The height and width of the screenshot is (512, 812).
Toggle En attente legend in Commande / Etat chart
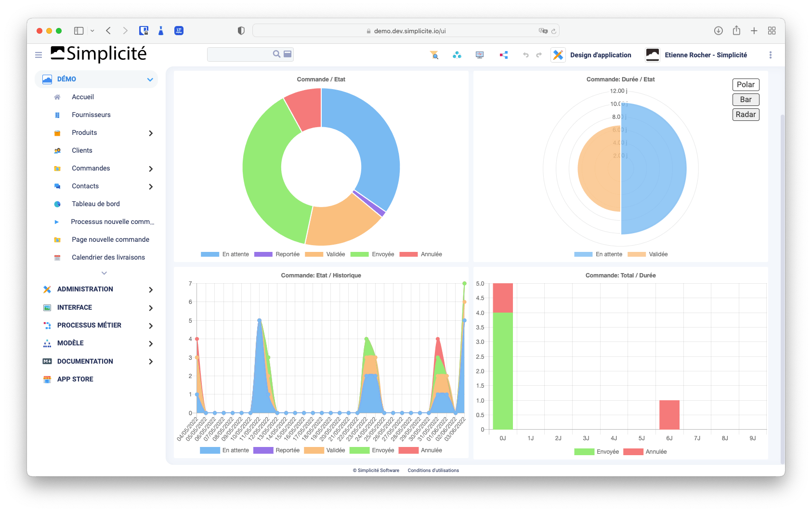pos(225,254)
